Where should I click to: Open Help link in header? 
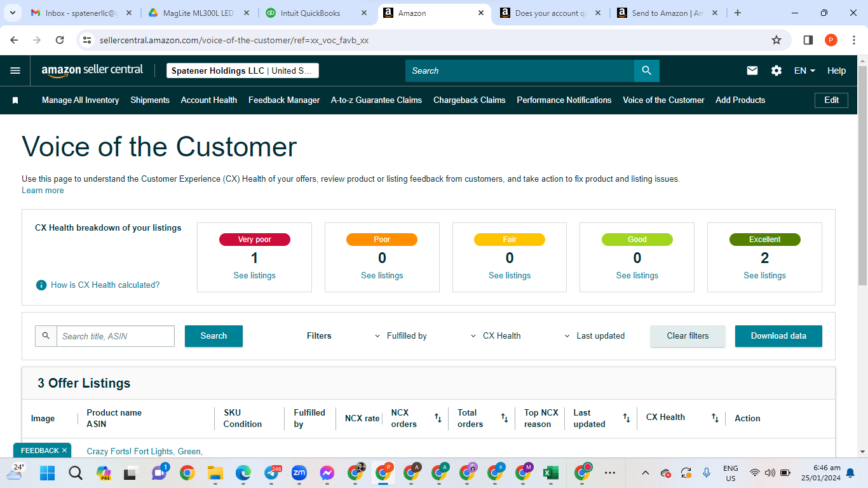coord(836,71)
